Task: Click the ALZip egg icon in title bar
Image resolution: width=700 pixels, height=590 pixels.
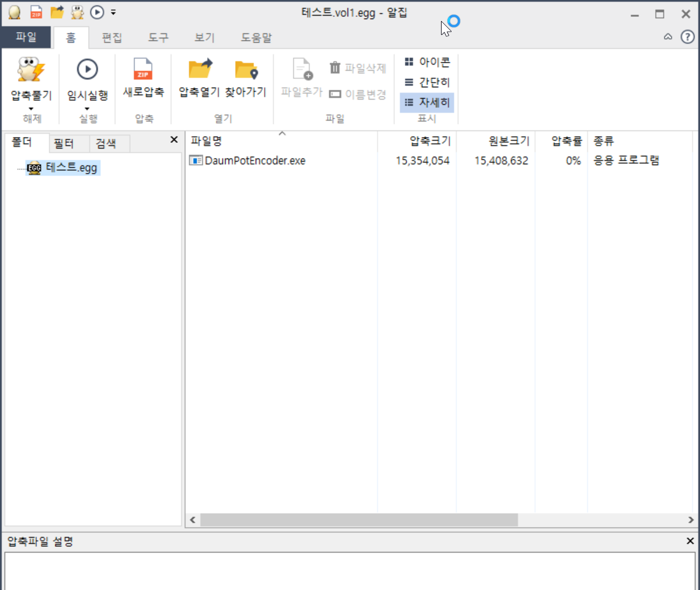Action: pos(15,12)
